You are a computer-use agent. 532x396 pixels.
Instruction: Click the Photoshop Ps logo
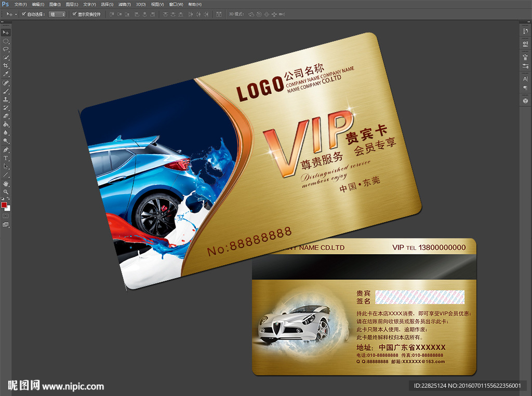point(5,4)
